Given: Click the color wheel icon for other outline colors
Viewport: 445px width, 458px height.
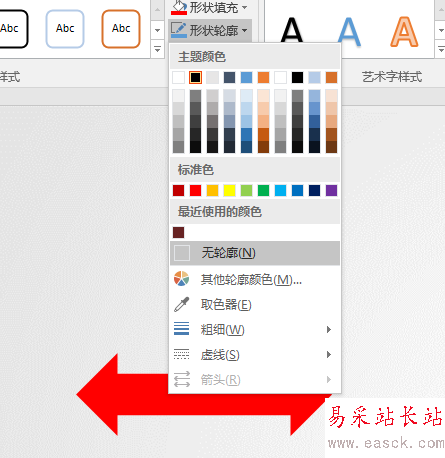Looking at the screenshot, I should coord(182,279).
